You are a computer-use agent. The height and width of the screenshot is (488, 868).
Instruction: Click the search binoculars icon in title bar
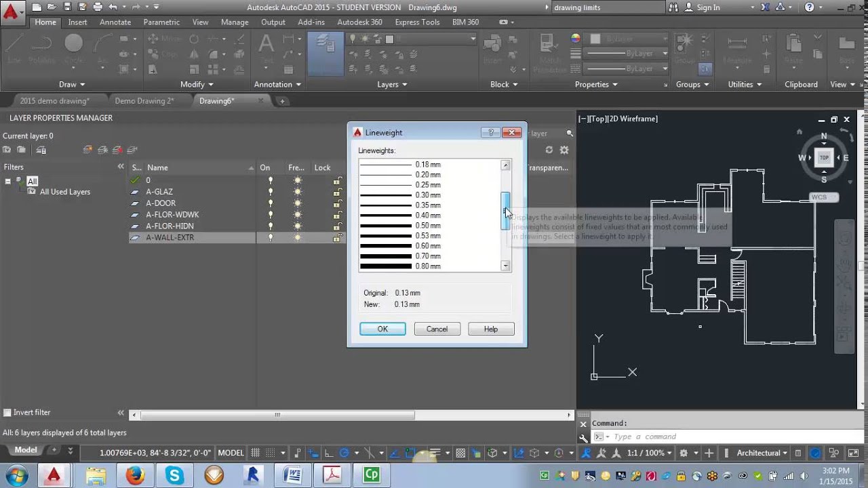pyautogui.click(x=673, y=7)
